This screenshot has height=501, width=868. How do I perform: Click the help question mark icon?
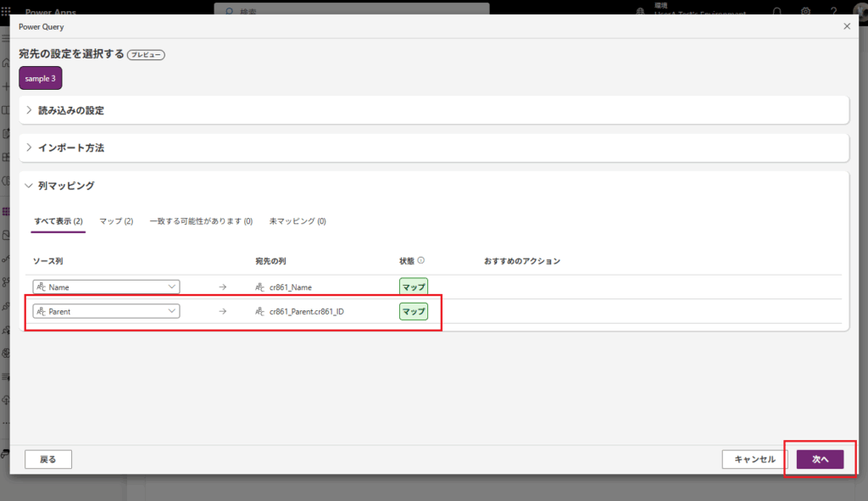pyautogui.click(x=834, y=12)
